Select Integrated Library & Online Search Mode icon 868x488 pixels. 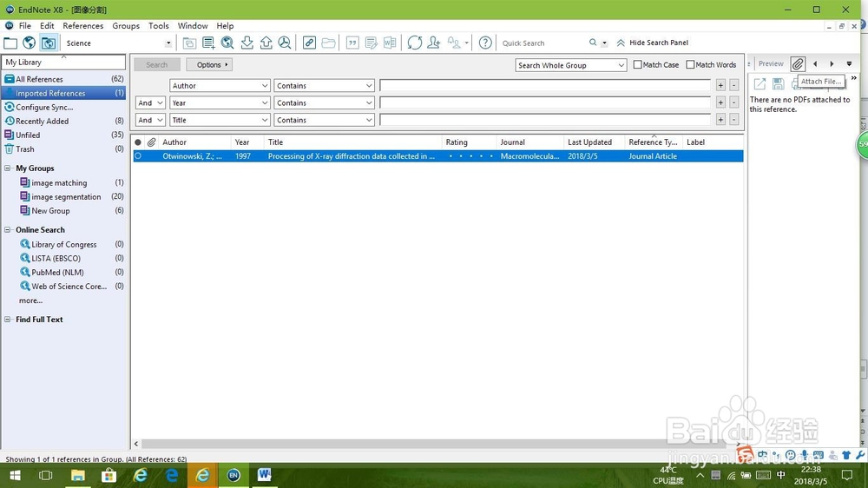click(48, 43)
